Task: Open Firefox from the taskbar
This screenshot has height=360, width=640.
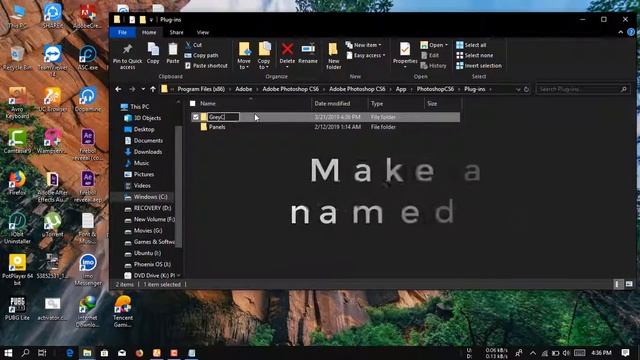Action: pos(139,353)
